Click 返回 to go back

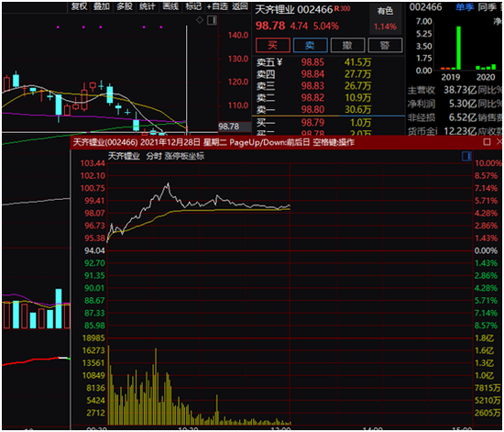click(x=240, y=6)
